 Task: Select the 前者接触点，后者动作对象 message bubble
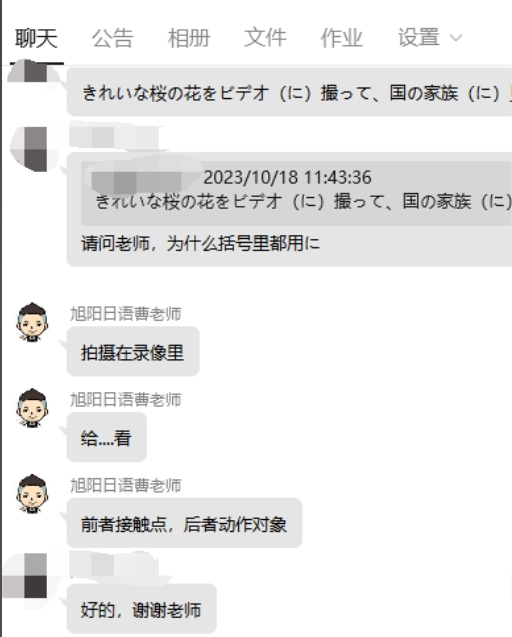[184, 523]
